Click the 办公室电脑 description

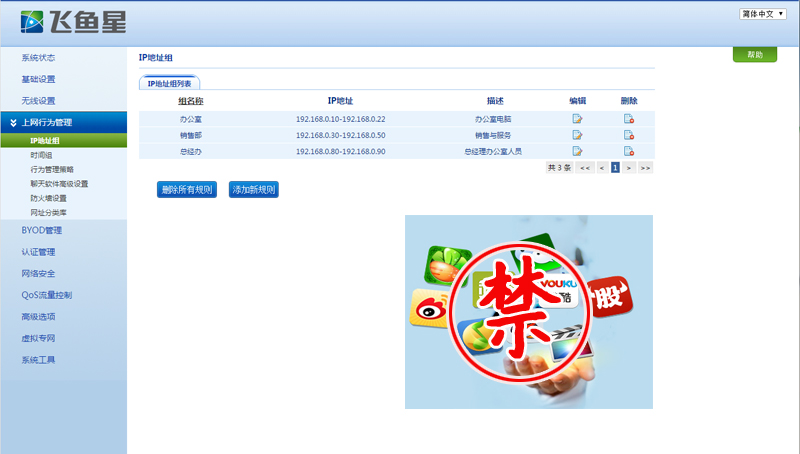[493, 119]
